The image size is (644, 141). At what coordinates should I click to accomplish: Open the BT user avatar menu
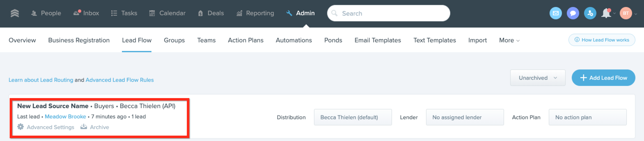click(x=626, y=13)
